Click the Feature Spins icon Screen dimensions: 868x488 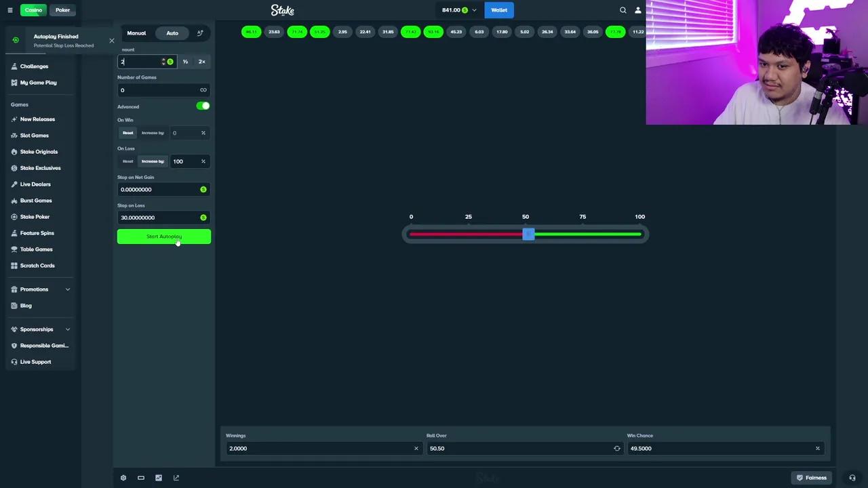(x=14, y=233)
